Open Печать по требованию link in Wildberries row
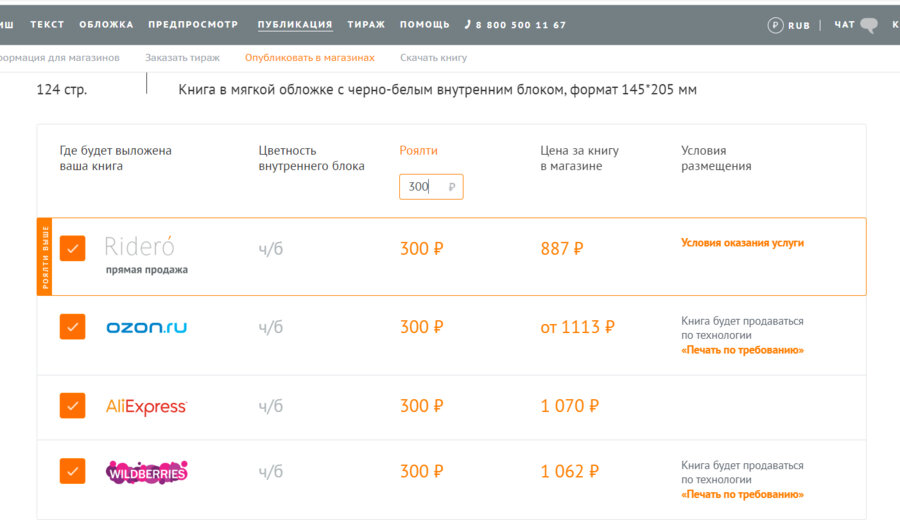 point(742,494)
